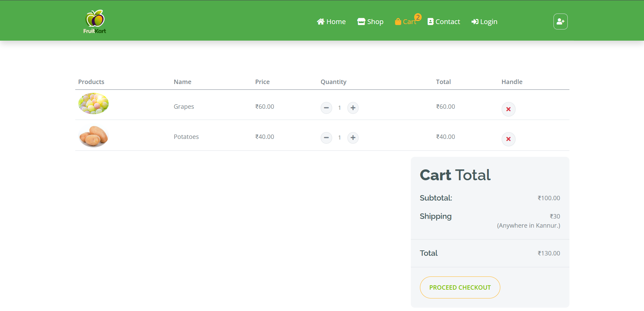
Task: Select the Potatoes product name
Action: click(x=186, y=137)
